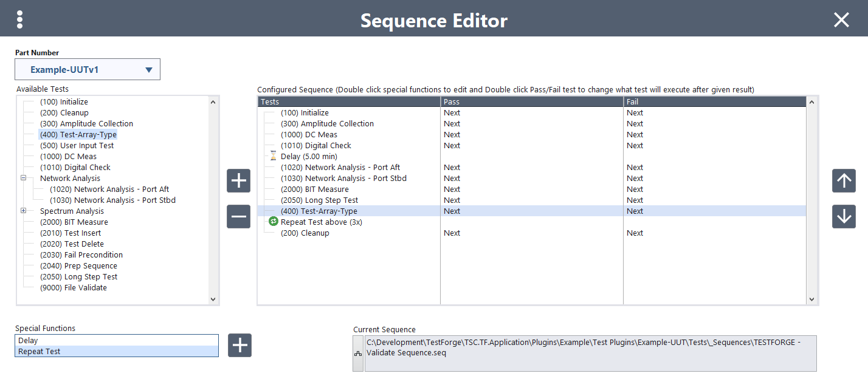Close the Sequence Editor window

point(841,20)
